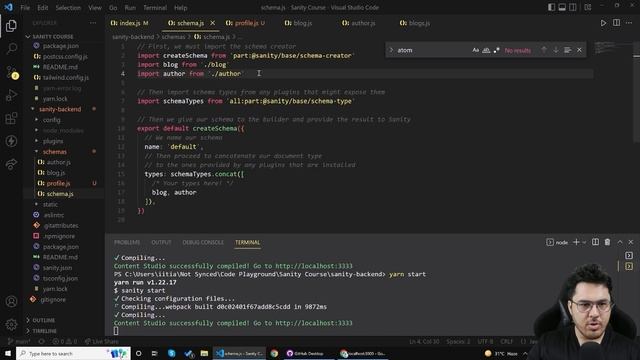Open the File menu
640x360 pixels.
pos(25,7)
